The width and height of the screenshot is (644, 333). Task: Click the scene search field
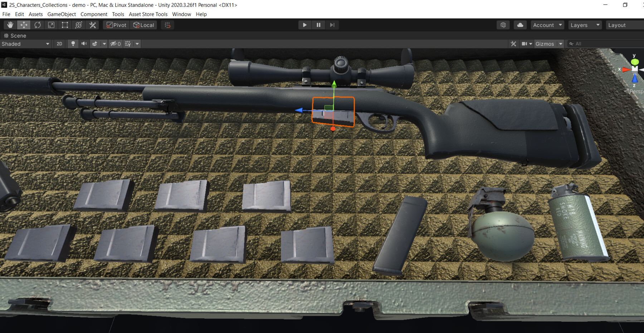(x=605, y=44)
